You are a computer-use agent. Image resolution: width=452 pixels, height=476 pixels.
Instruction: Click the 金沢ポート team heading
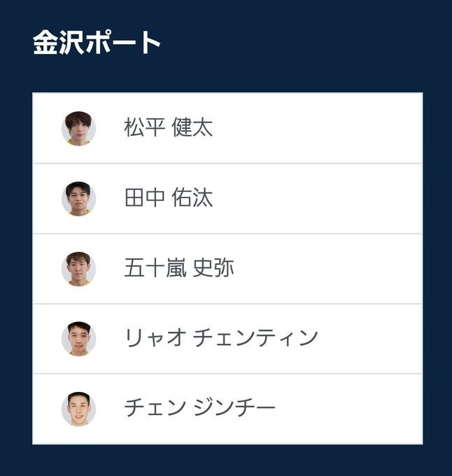[x=97, y=43]
